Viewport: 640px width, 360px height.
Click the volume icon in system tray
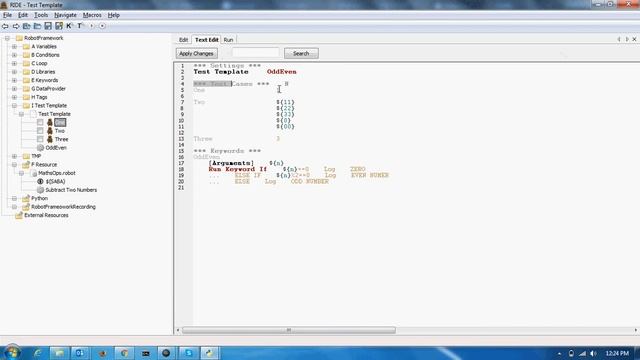coord(593,353)
